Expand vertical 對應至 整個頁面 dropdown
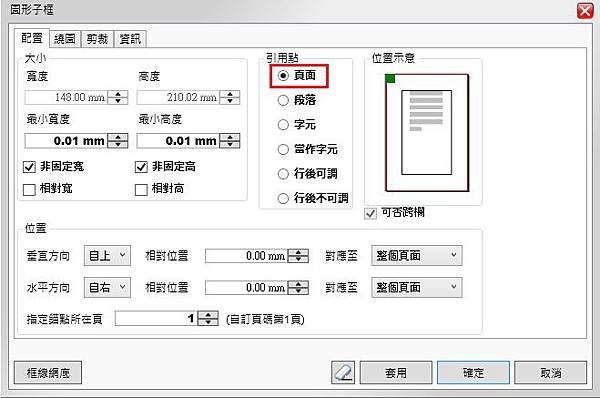Viewport: 600px width, 398px height. [417, 256]
